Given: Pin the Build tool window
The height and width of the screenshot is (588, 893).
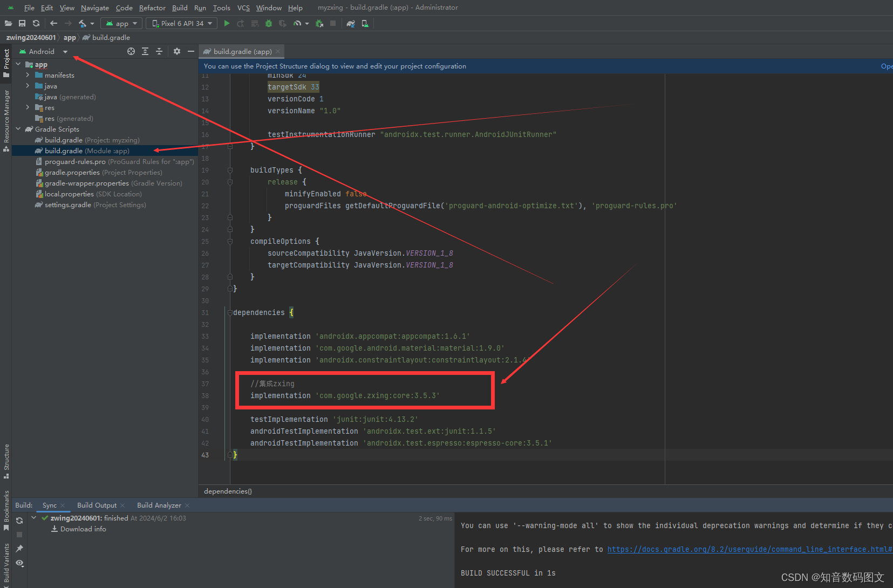Looking at the screenshot, I should [19, 549].
